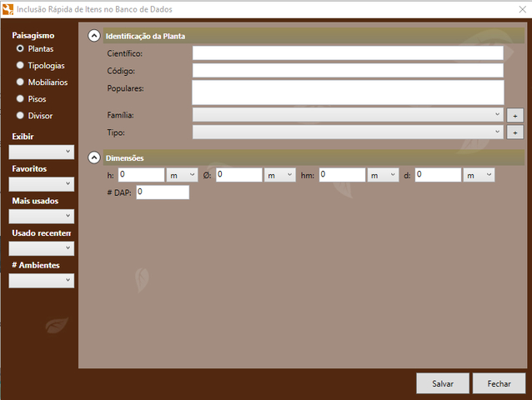The width and height of the screenshot is (532, 400).
Task: Open the Tipo dropdown
Action: tap(348, 132)
